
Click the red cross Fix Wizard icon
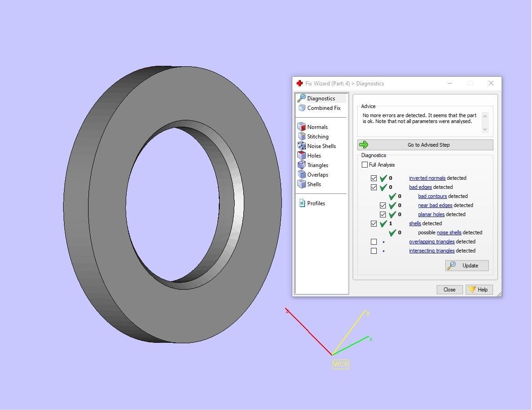300,83
